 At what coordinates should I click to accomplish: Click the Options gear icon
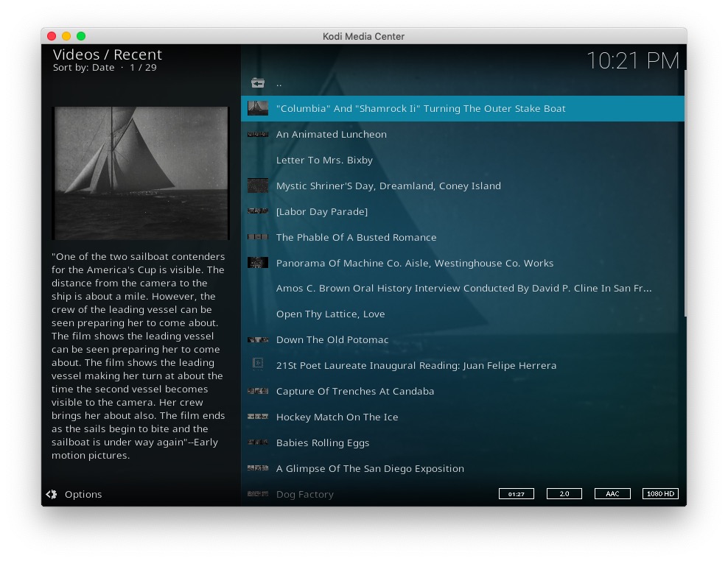[x=52, y=495]
